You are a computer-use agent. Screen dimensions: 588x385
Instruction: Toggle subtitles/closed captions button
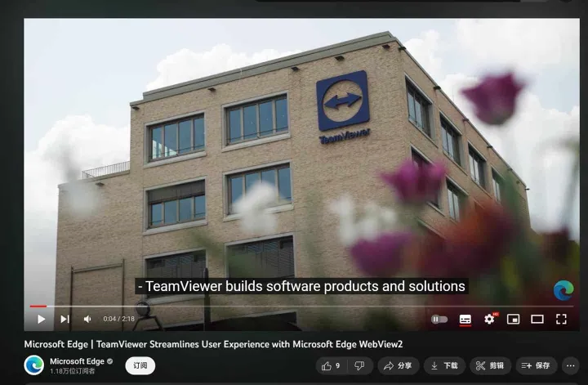pyautogui.click(x=465, y=320)
